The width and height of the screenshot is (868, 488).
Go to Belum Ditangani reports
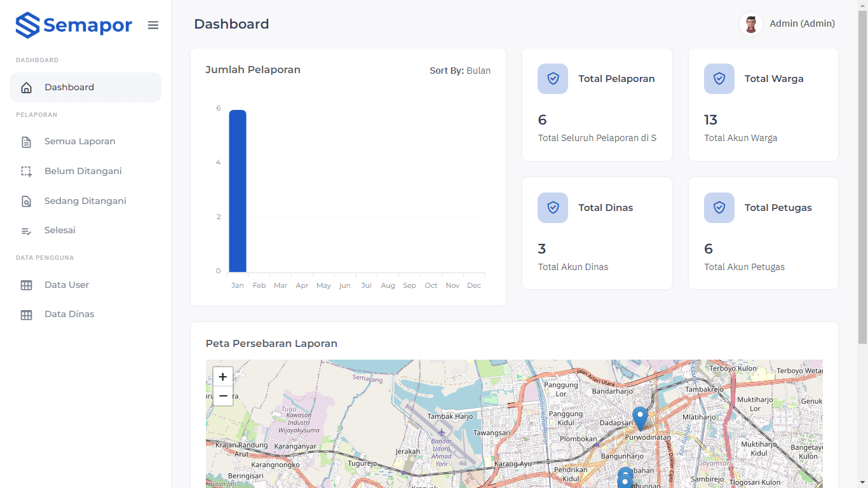tap(85, 171)
